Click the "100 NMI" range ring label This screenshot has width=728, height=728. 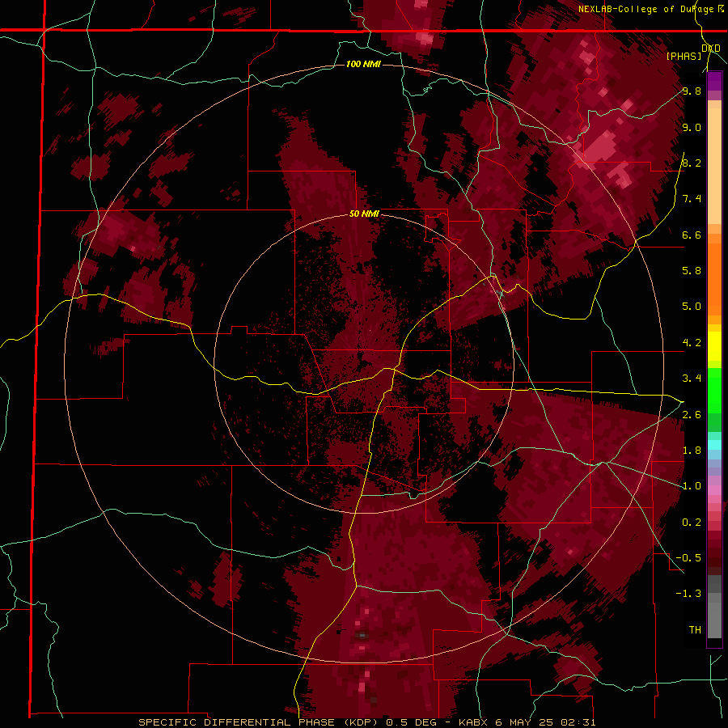tap(363, 64)
